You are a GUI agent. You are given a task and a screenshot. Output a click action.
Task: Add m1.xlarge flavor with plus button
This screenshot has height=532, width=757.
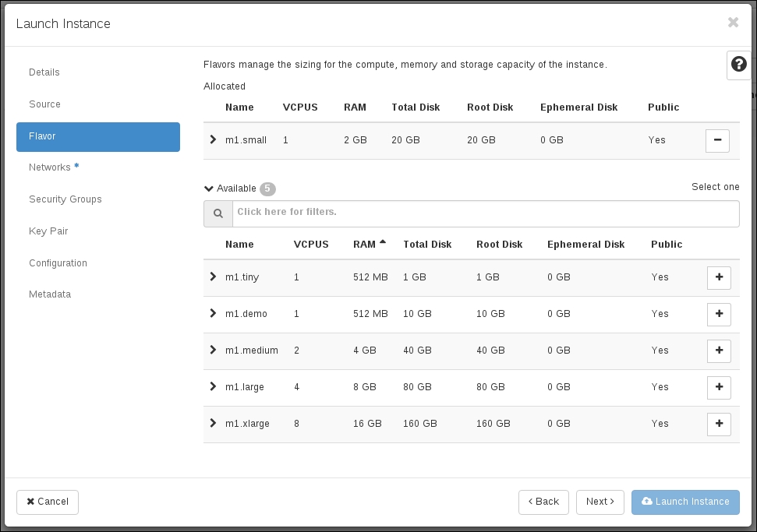coord(718,424)
